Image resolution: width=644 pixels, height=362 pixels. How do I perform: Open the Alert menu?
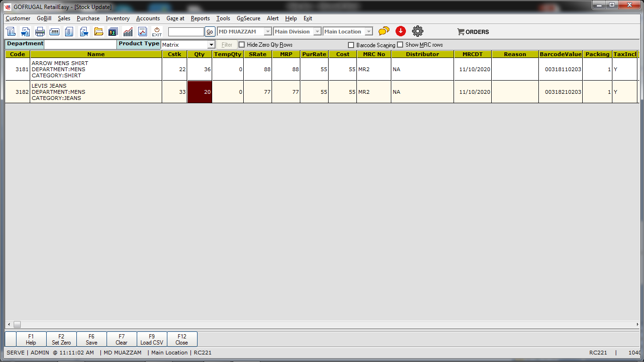click(x=273, y=18)
